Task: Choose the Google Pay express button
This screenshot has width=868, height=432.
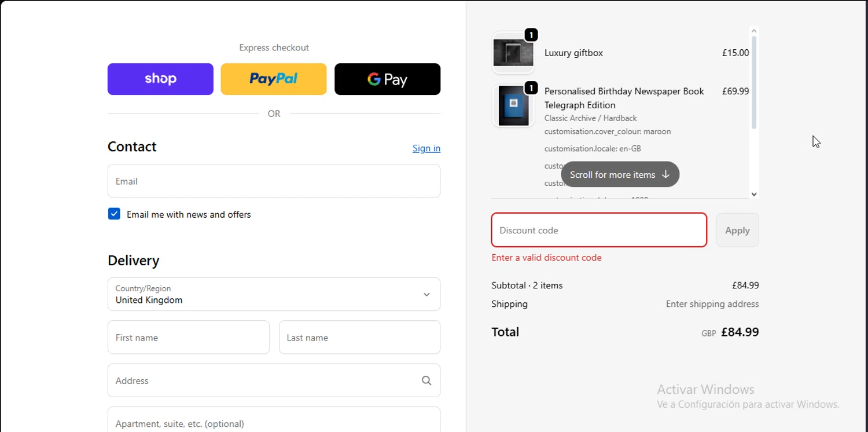Action: tap(387, 79)
